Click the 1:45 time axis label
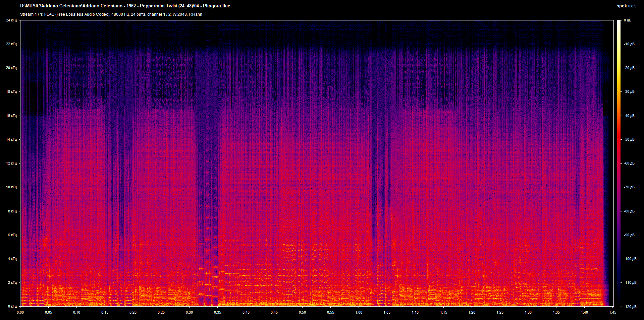644x320 pixels. 613,312
